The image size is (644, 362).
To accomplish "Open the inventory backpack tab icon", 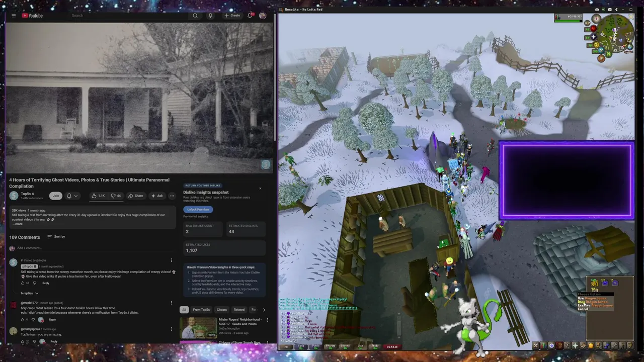I will 559,345.
